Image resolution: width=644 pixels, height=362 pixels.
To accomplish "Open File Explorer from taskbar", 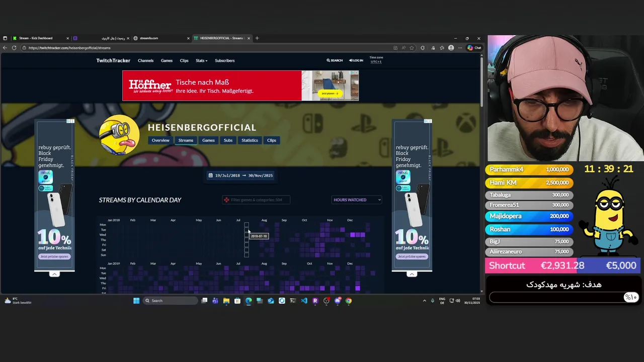I will pos(226,301).
